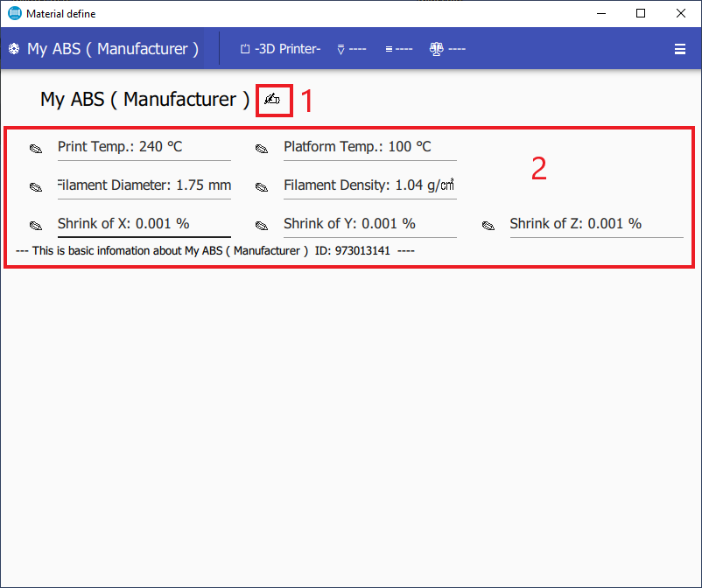The image size is (702, 588).
Task: Maximize the Material define window
Action: pyautogui.click(x=641, y=13)
